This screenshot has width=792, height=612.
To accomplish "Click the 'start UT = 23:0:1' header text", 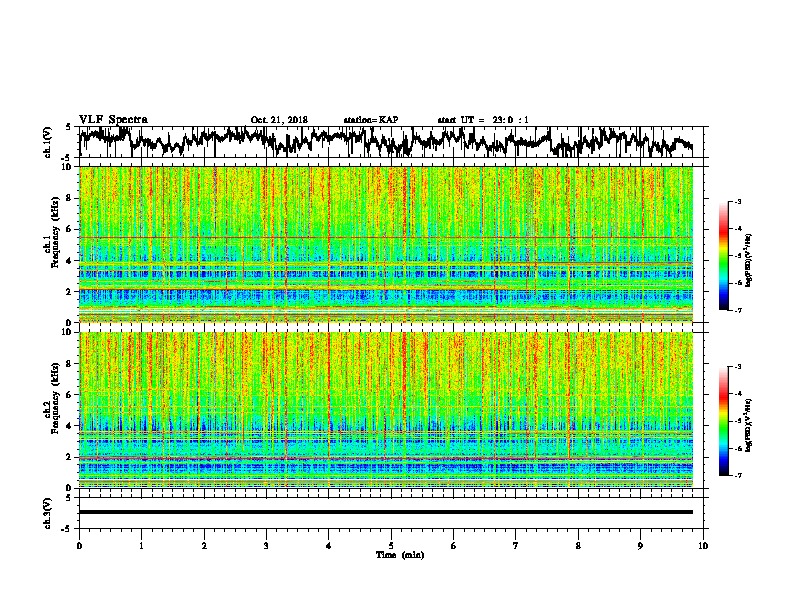I will [x=483, y=120].
